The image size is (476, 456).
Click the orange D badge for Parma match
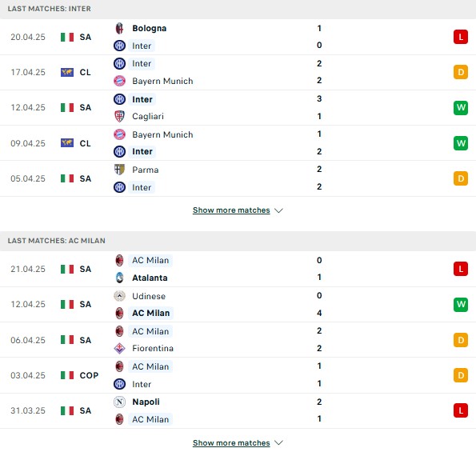pos(461,178)
